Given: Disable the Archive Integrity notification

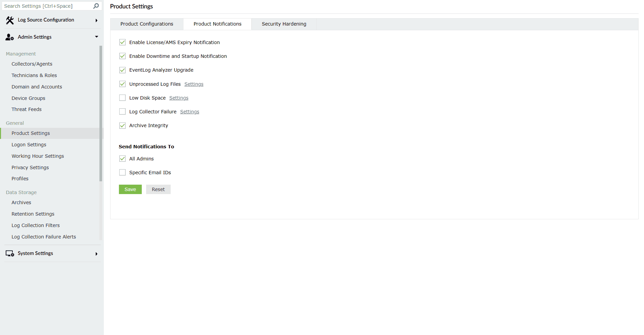Looking at the screenshot, I should pyautogui.click(x=122, y=125).
